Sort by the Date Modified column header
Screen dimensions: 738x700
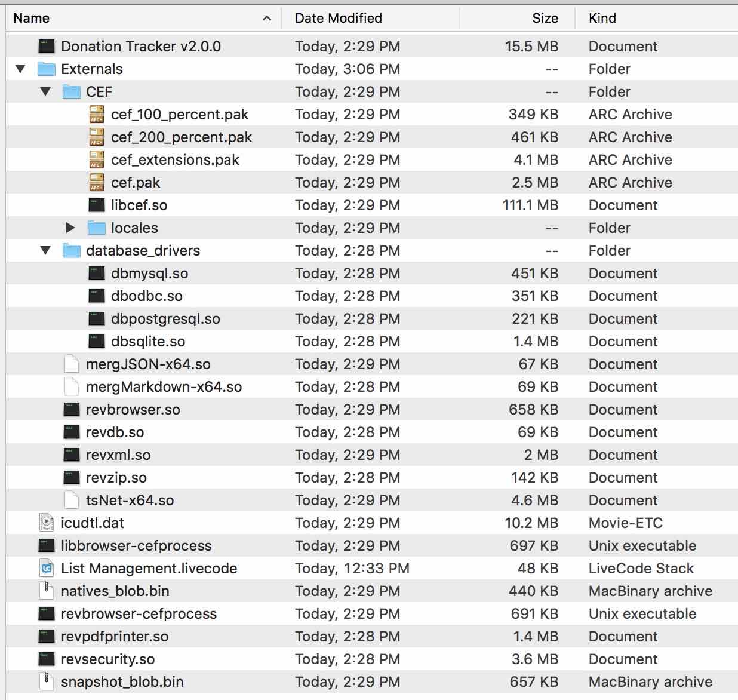[x=338, y=18]
